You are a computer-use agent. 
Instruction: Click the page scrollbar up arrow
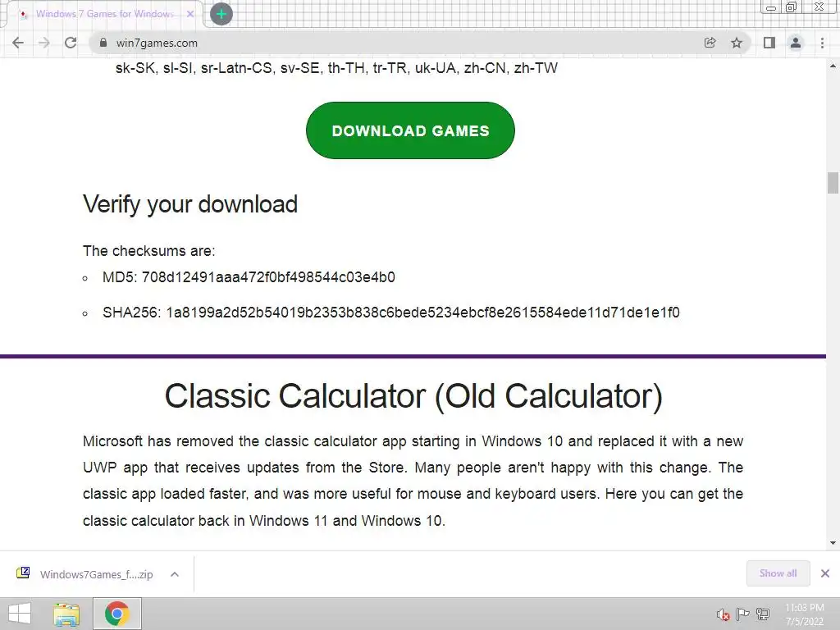point(833,66)
